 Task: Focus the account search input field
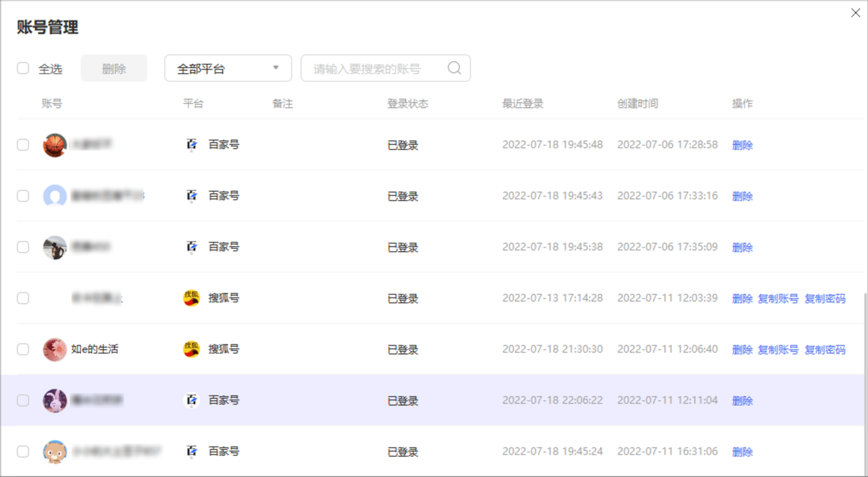pyautogui.click(x=386, y=68)
